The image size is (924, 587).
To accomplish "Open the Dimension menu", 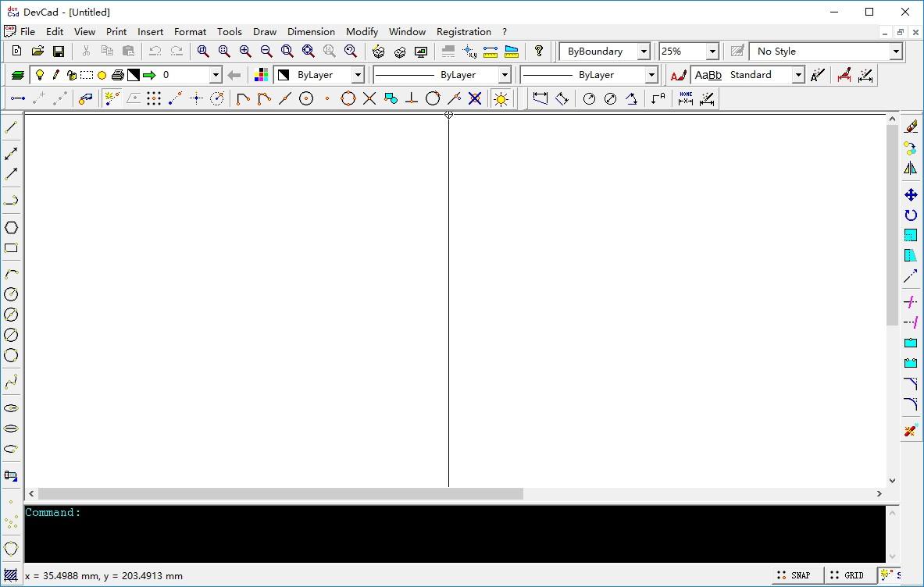I will (x=311, y=32).
